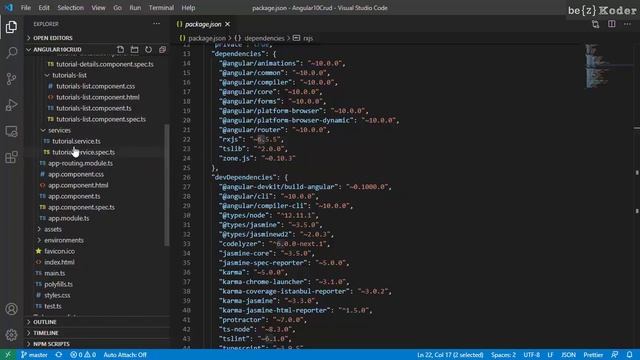
Task: Open changes compare icon in editor
Action: [596, 24]
